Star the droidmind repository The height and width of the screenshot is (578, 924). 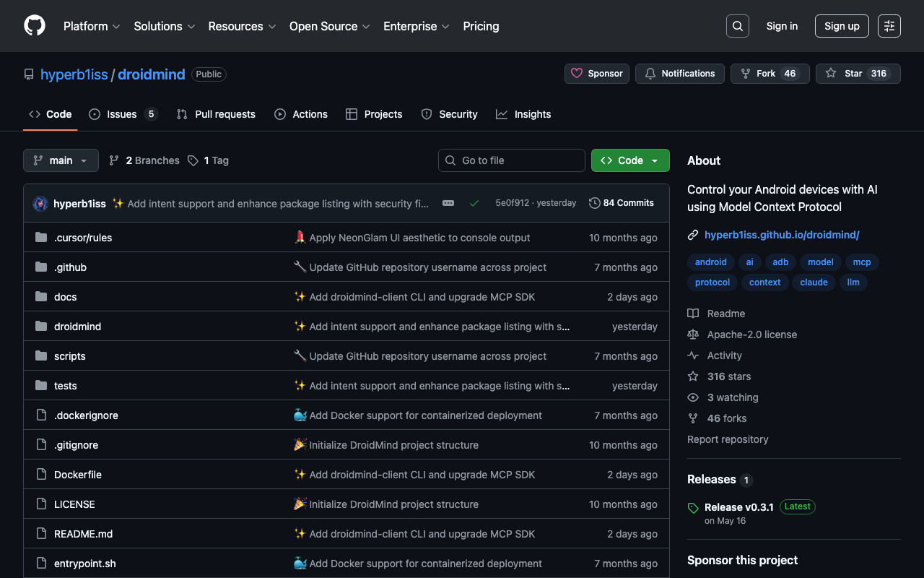point(845,74)
